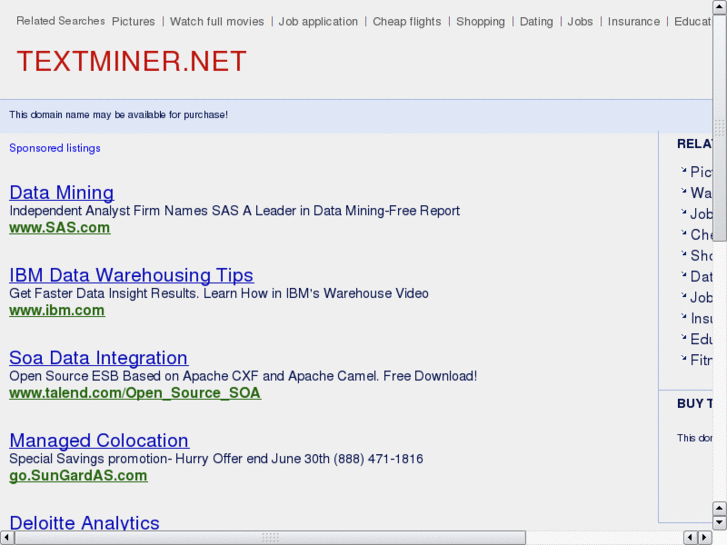This screenshot has width=727, height=545.
Task: Open Deloitte Analytics listing
Action: [84, 522]
